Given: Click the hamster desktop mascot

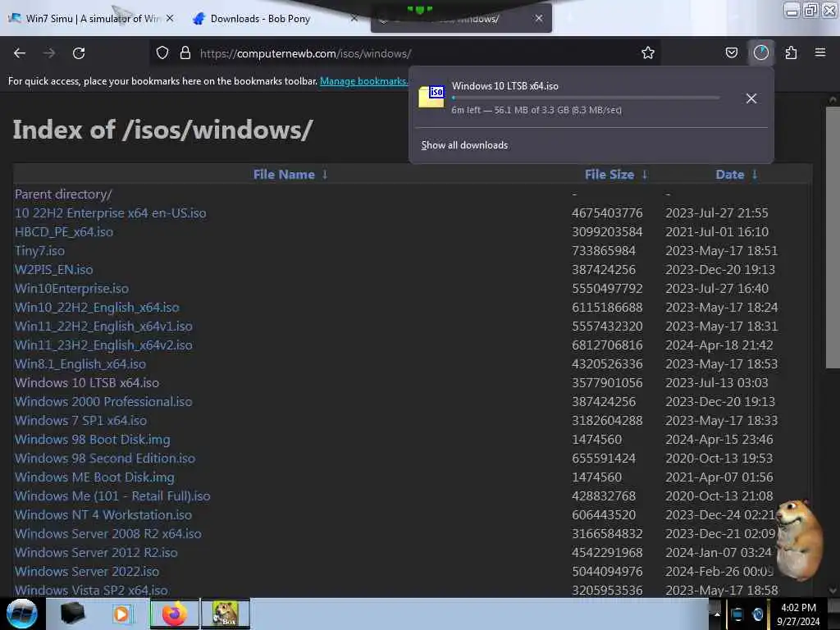Looking at the screenshot, I should [799, 540].
